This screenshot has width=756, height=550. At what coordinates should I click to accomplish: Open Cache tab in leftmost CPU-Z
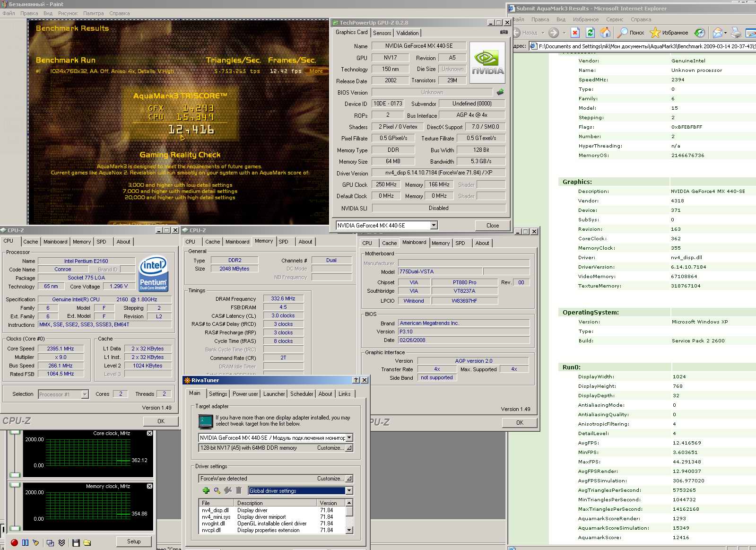coord(31,242)
